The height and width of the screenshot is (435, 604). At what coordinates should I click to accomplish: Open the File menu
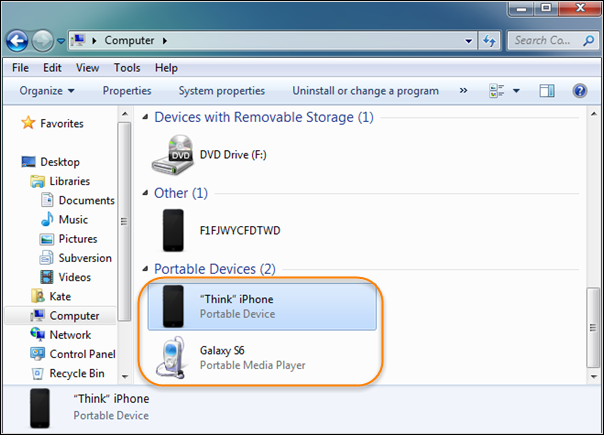click(x=20, y=68)
